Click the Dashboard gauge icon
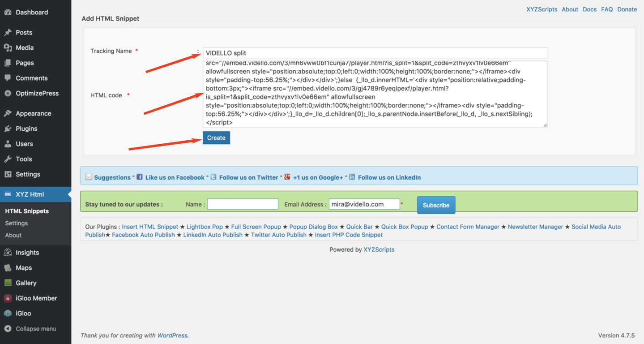The image size is (644, 344). (8, 13)
